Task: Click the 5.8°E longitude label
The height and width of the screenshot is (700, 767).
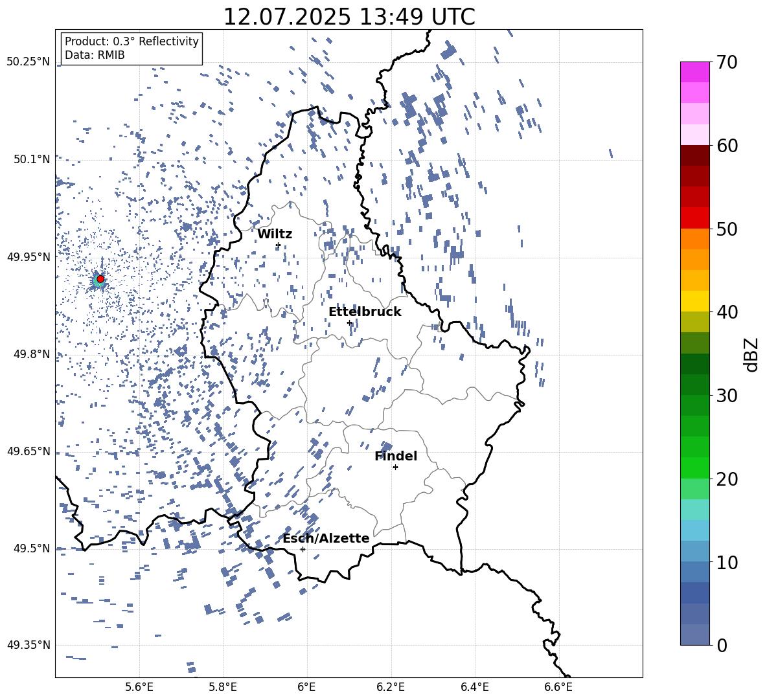Action: pyautogui.click(x=223, y=687)
